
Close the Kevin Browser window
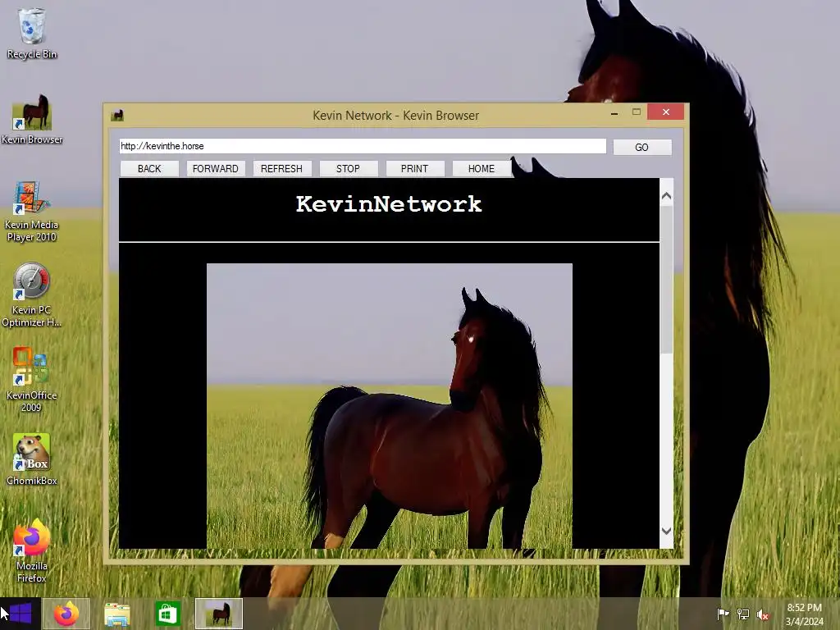[666, 112]
